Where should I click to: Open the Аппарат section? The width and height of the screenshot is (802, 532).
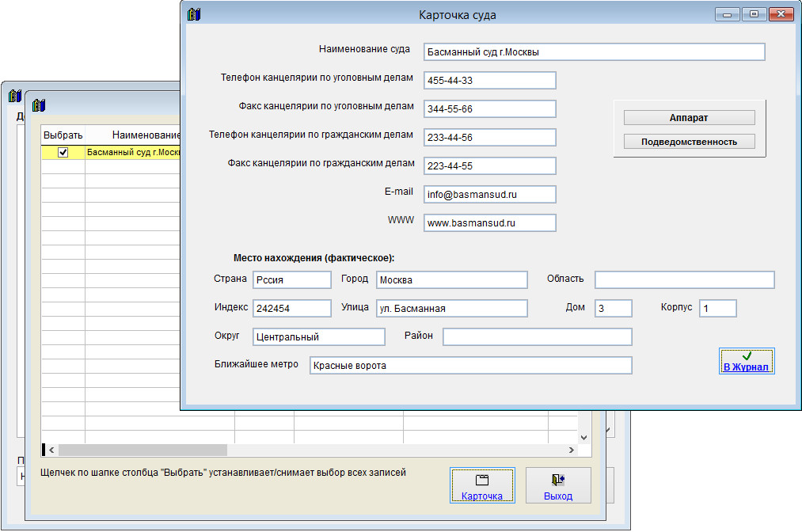pos(689,118)
